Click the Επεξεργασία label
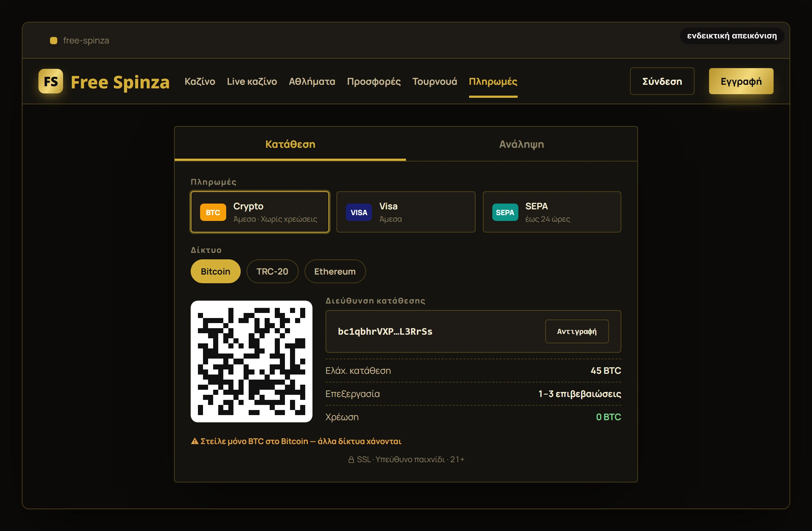Screen dimensions: 812x531 coord(352,394)
